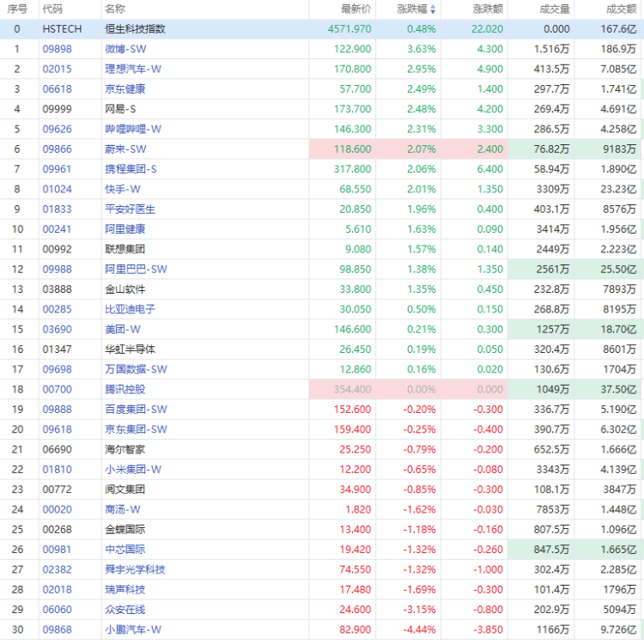644x644 pixels.
Task: Open 阿里健康 stock link
Action: pyautogui.click(x=125, y=229)
